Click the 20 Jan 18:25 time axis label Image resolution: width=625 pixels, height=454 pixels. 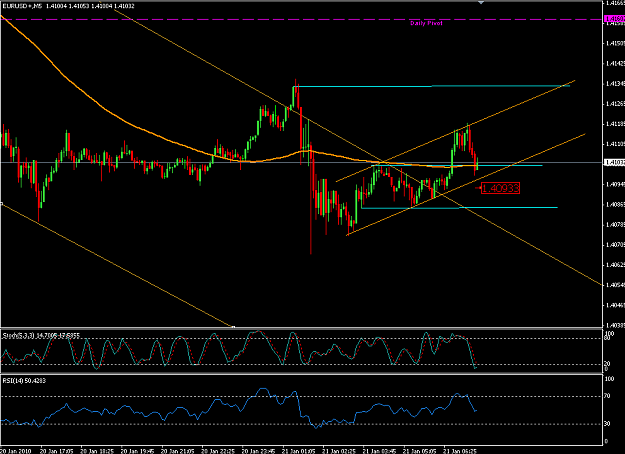[x=97, y=451]
